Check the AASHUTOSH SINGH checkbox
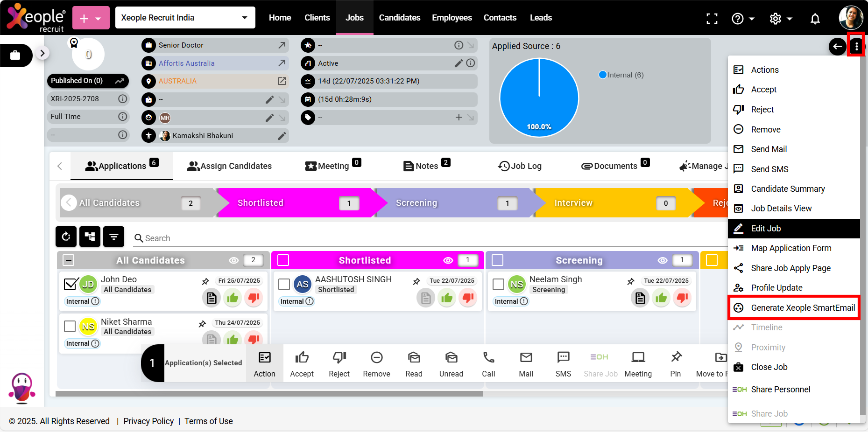 tap(284, 284)
